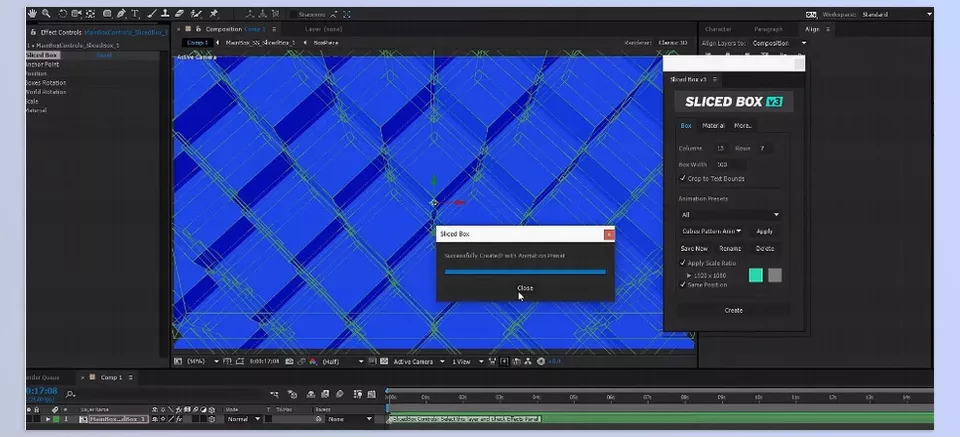The width and height of the screenshot is (960, 437).
Task: Select the Anchor Point property
Action: click(42, 64)
